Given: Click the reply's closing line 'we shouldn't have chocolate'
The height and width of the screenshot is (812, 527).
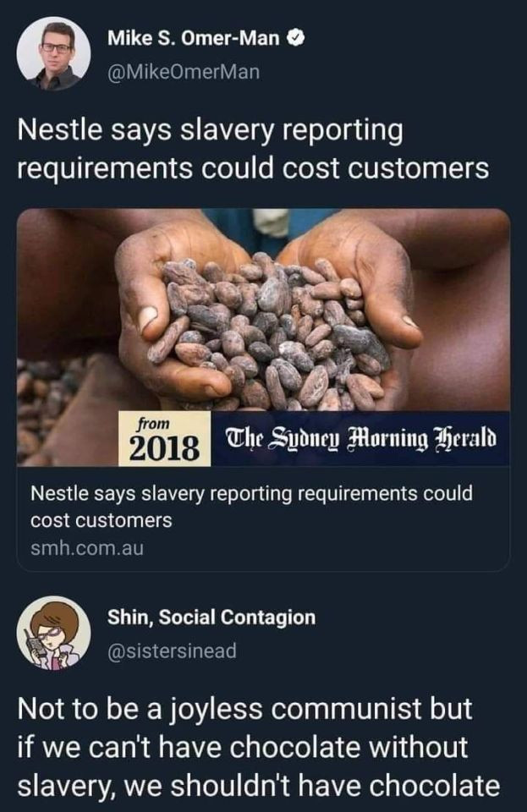Looking at the screenshot, I should 312,786.
